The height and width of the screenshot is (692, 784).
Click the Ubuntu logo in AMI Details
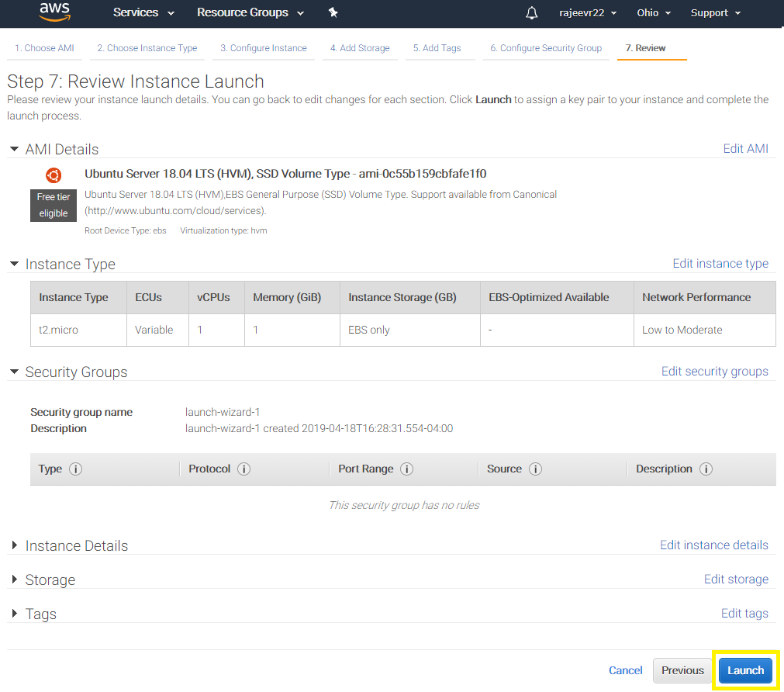(x=53, y=175)
